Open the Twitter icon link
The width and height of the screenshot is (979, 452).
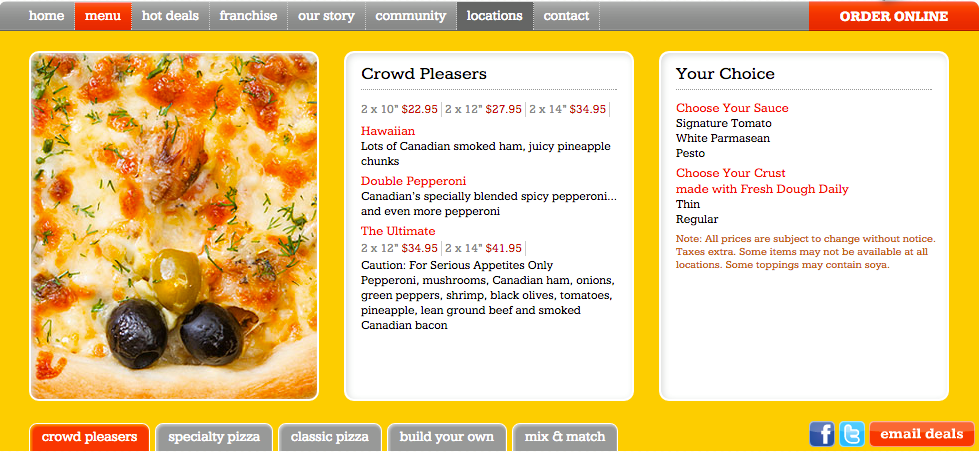(852, 434)
